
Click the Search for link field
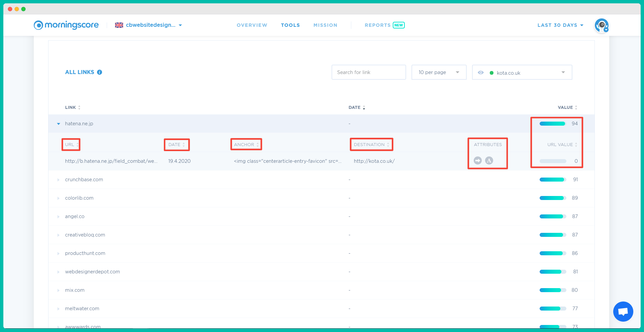tap(369, 72)
